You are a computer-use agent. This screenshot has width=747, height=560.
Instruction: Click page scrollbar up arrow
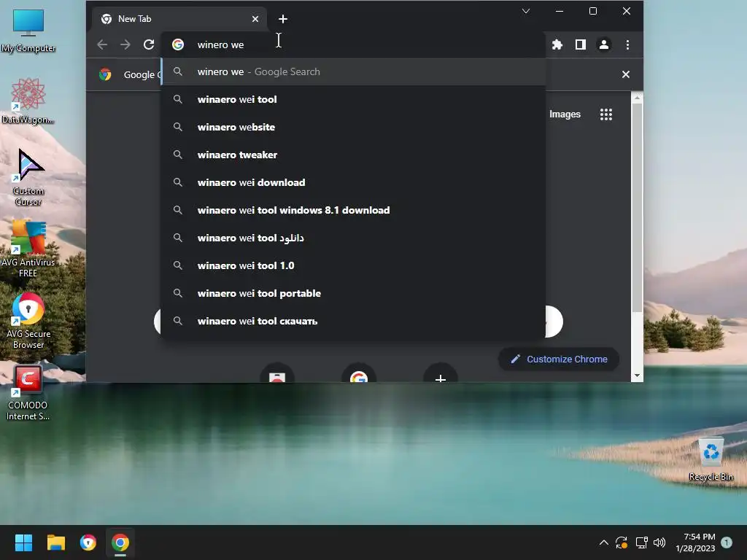pyautogui.click(x=637, y=98)
